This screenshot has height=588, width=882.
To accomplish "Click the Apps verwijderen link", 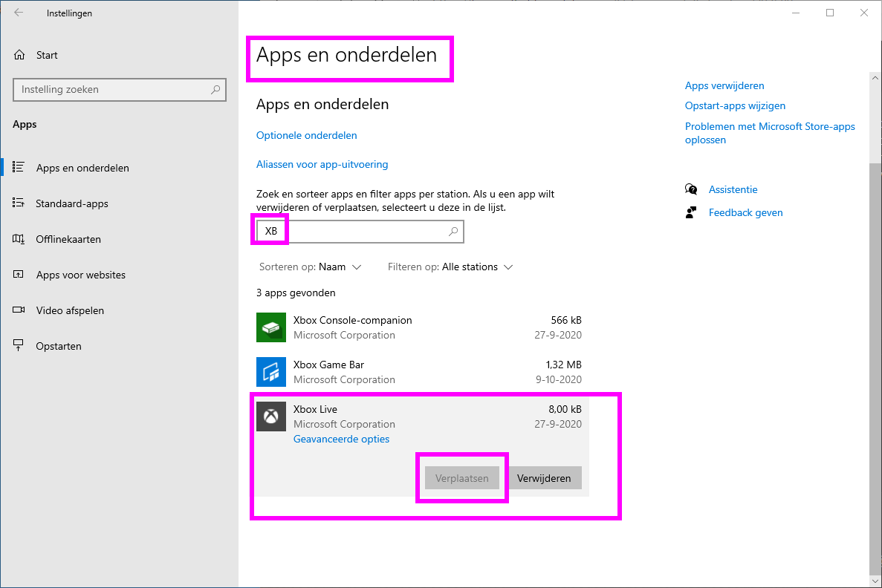I will (x=724, y=85).
